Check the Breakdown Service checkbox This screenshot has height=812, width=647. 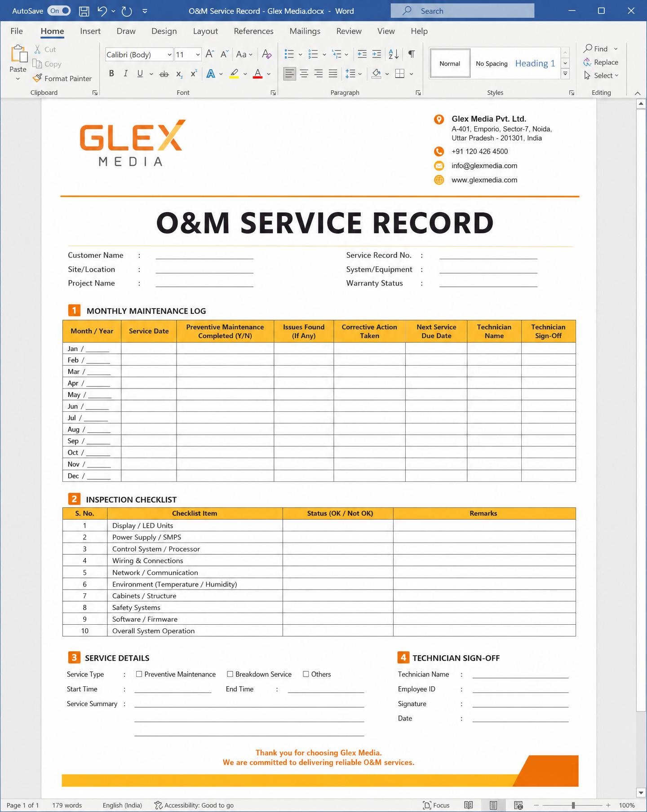tap(230, 674)
